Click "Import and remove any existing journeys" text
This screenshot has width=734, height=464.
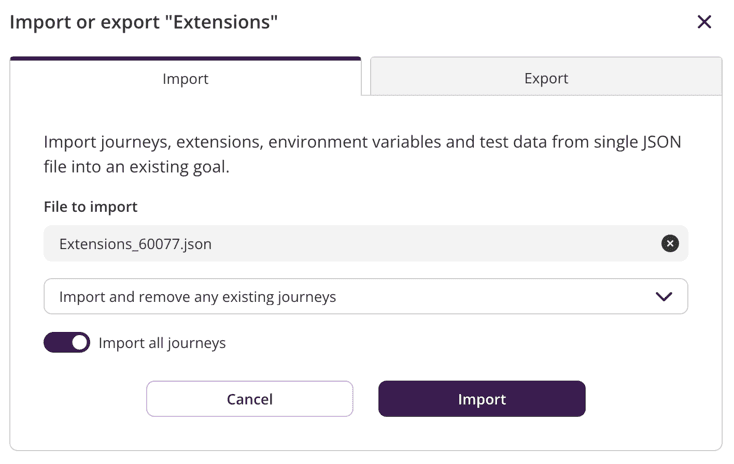click(198, 297)
